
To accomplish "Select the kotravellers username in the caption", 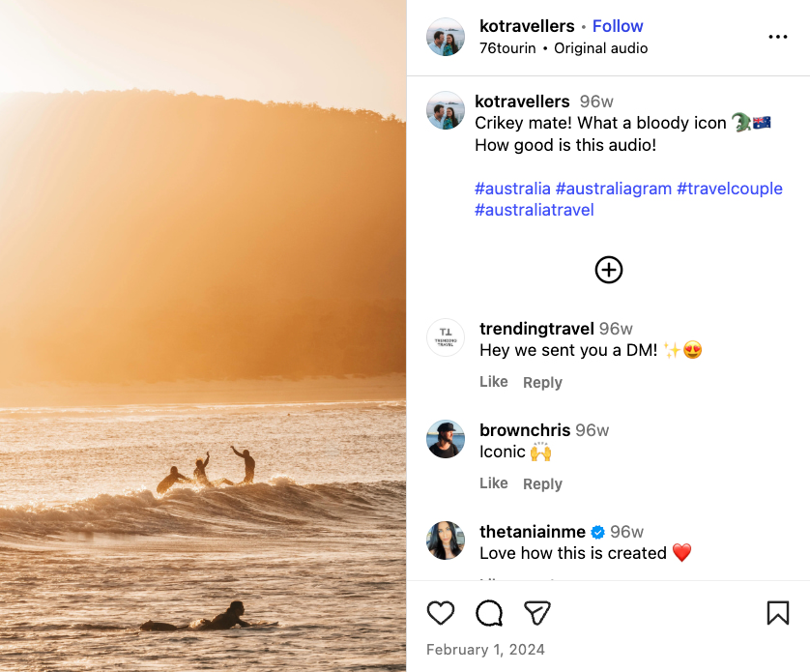I will [522, 101].
